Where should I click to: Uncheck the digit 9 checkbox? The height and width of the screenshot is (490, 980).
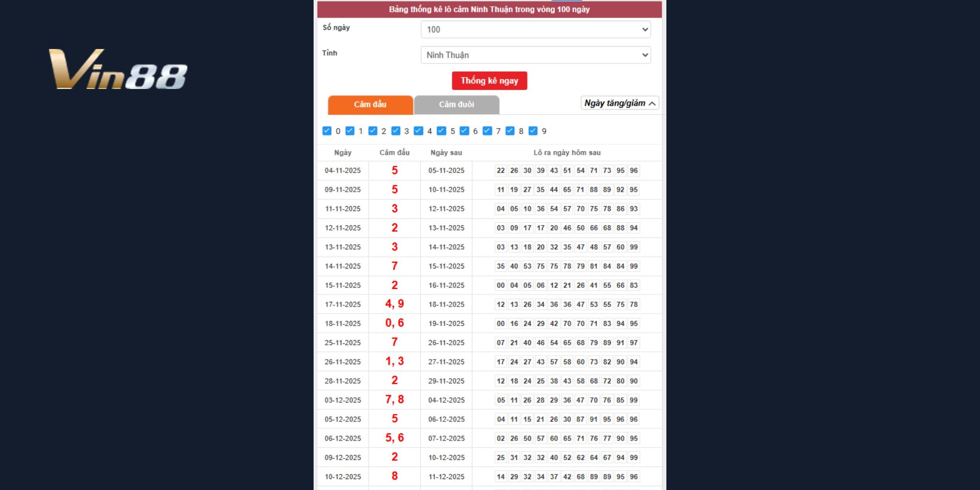coord(533,131)
